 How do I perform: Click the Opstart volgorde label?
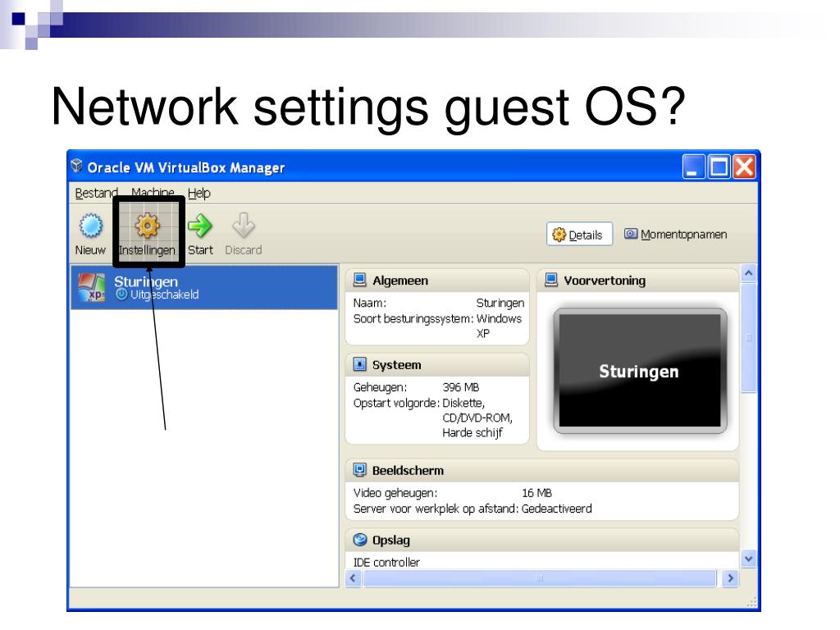pos(396,403)
